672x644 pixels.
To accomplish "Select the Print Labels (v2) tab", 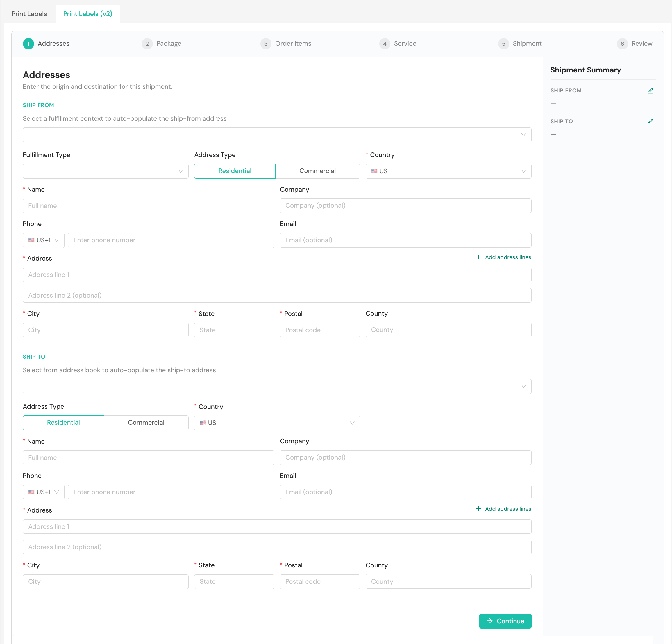I will click(x=87, y=14).
